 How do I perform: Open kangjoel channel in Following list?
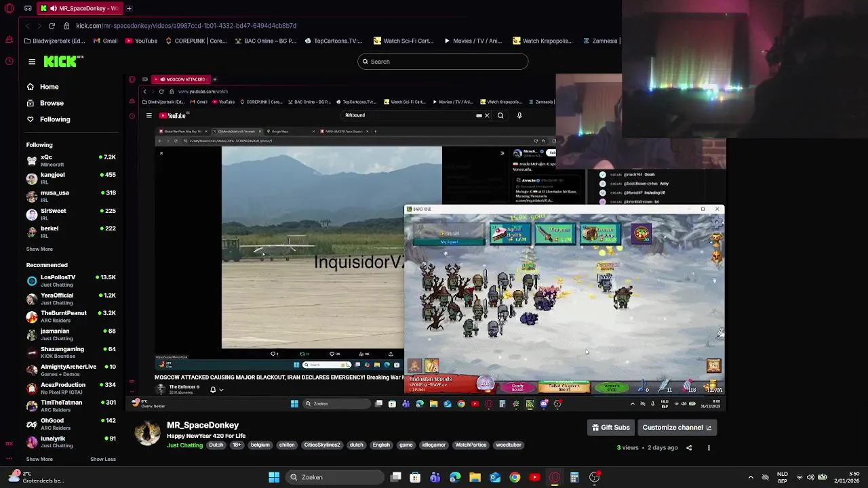click(71, 178)
